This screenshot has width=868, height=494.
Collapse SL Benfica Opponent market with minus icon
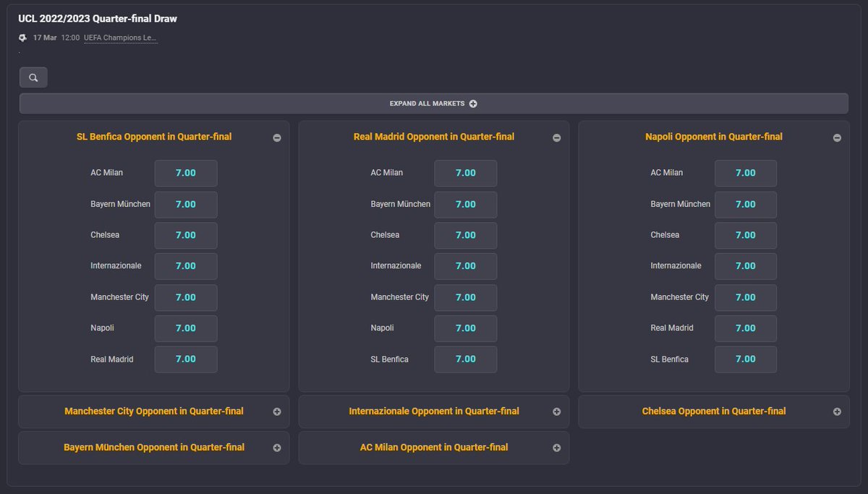click(x=277, y=137)
